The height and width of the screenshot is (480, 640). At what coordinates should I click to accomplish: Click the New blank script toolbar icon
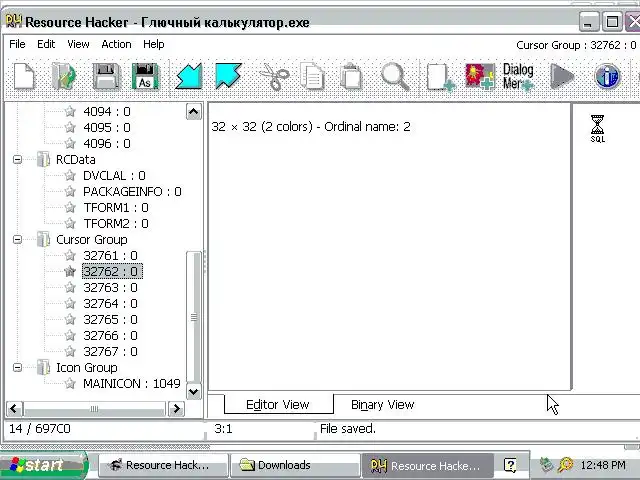(24, 76)
